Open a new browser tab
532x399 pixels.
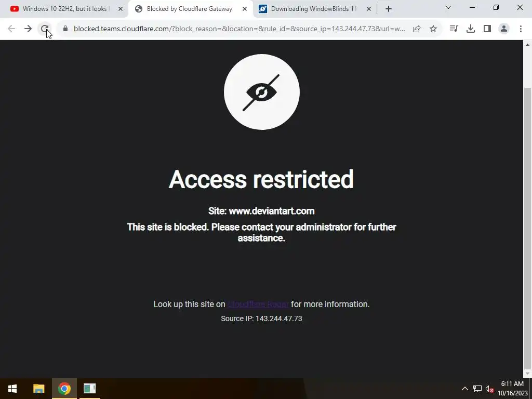pos(389,9)
